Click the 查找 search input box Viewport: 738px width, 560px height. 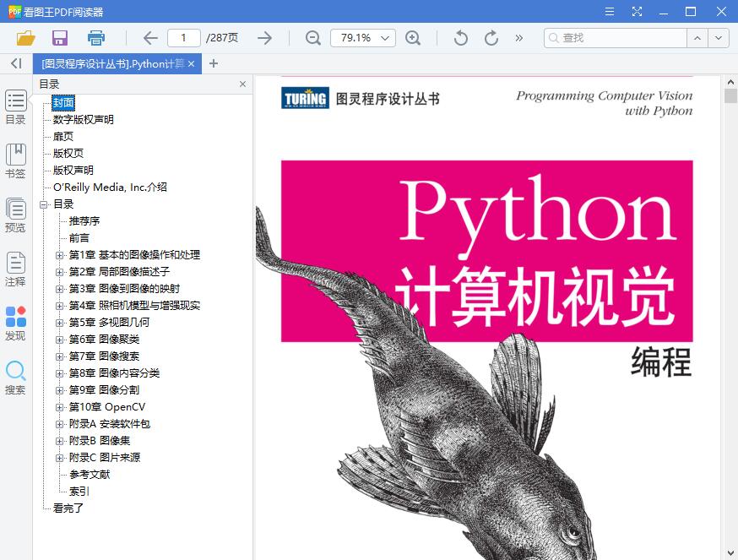pyautogui.click(x=616, y=38)
